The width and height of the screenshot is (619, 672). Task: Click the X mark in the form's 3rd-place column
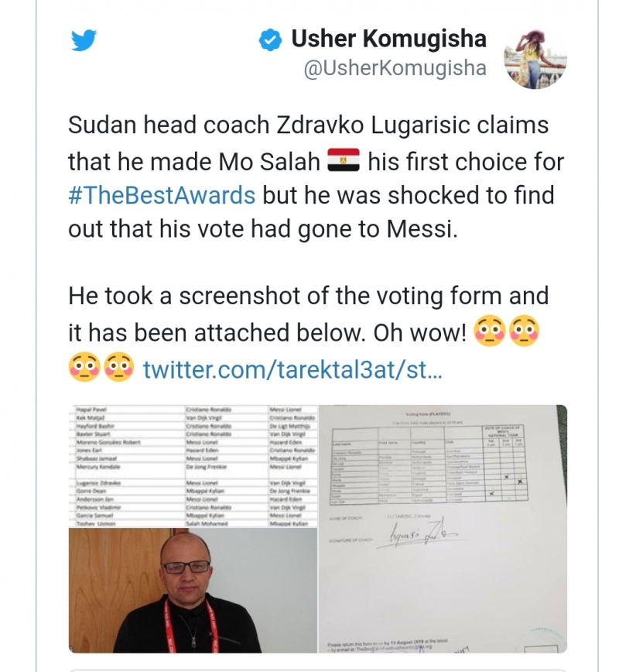coord(521,482)
